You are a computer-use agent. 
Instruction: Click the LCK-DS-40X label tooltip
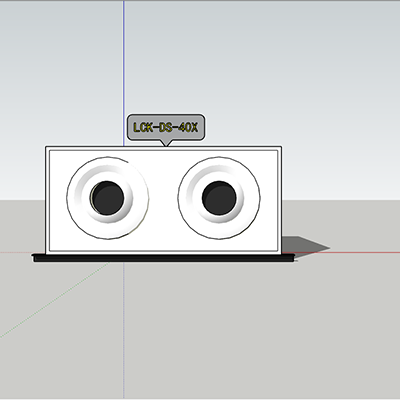[x=166, y=127]
